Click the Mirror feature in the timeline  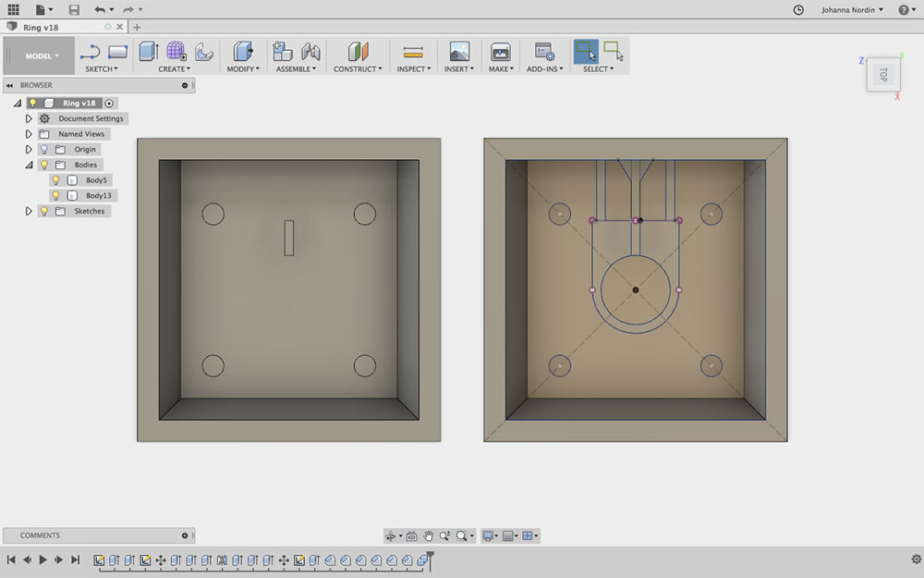[222, 560]
